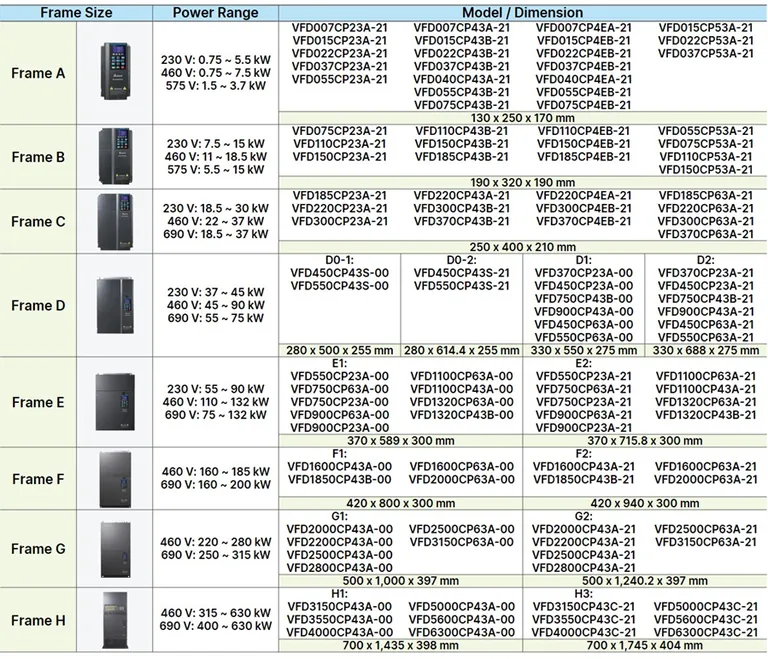Click the Frame H drive product image

click(115, 620)
